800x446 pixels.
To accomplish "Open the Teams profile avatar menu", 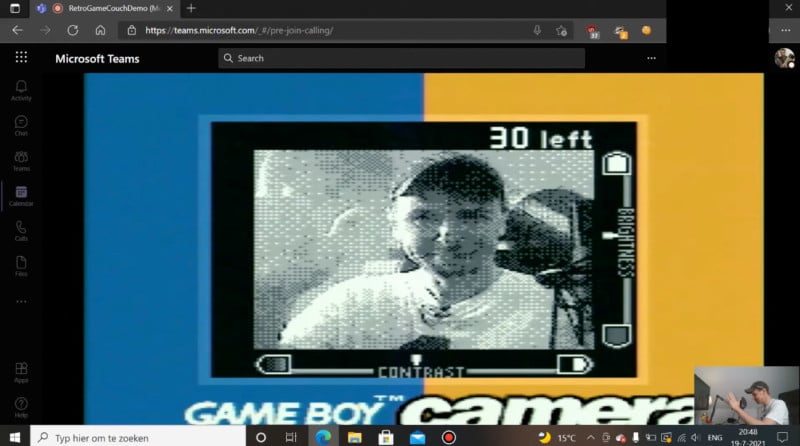I will (784, 58).
